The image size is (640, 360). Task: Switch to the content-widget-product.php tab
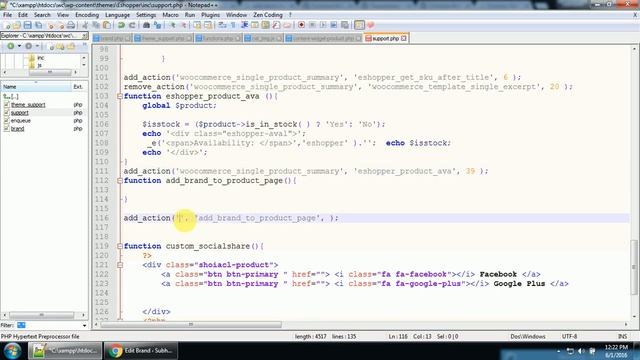click(x=323, y=38)
